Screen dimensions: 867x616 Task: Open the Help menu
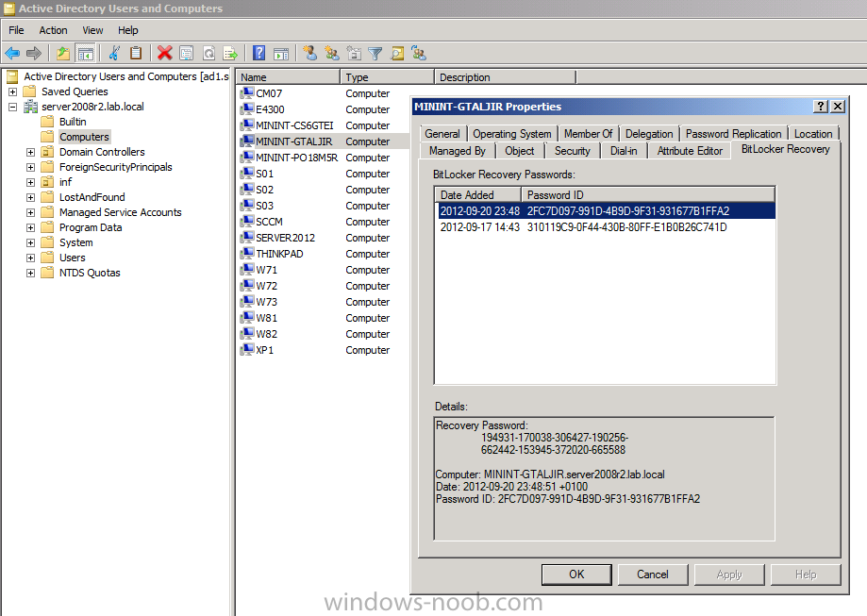pyautogui.click(x=127, y=30)
